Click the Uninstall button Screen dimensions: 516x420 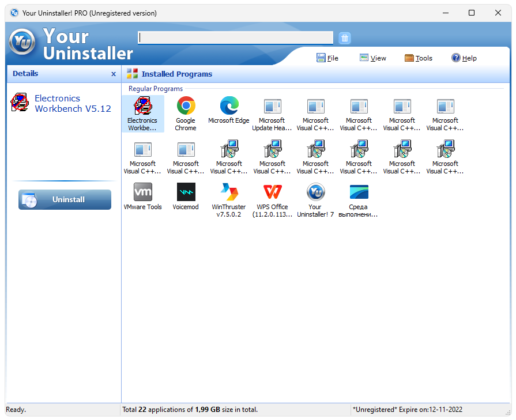(x=65, y=199)
